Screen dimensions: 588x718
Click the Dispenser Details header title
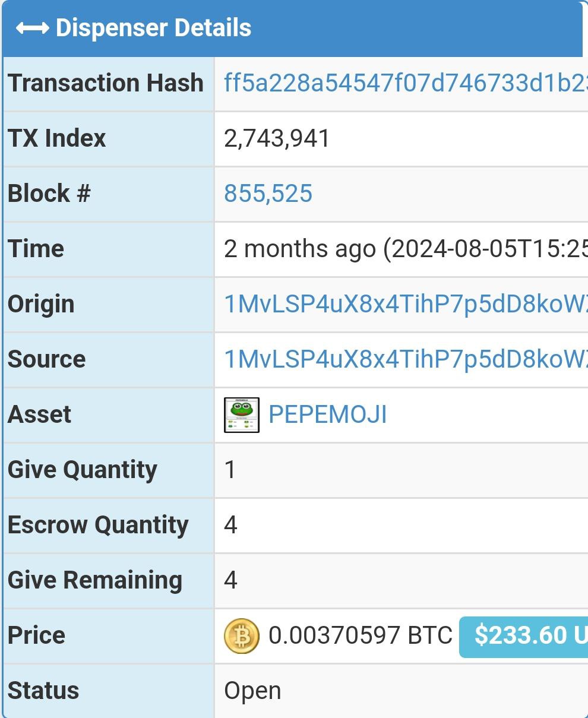(x=153, y=29)
